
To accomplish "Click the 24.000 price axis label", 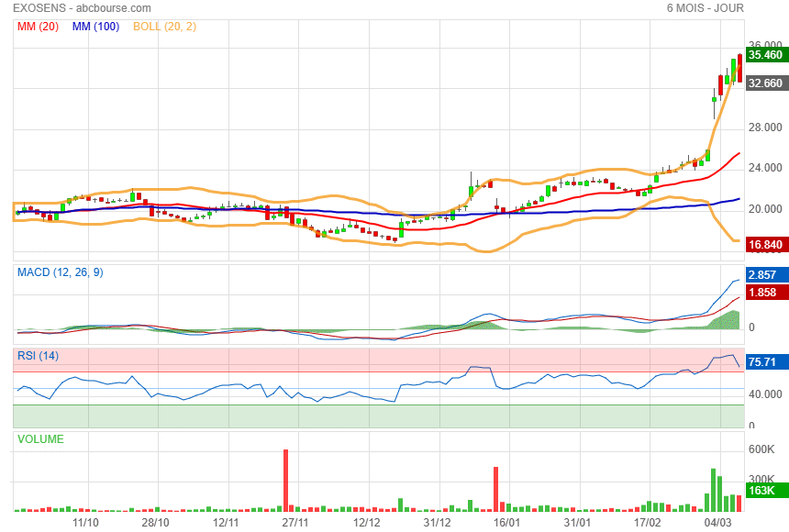I will (x=765, y=168).
